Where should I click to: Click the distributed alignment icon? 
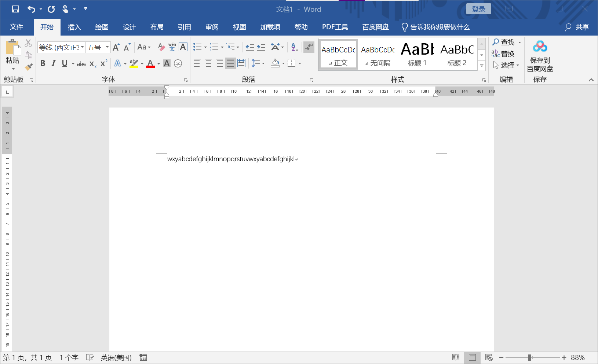[x=241, y=63]
